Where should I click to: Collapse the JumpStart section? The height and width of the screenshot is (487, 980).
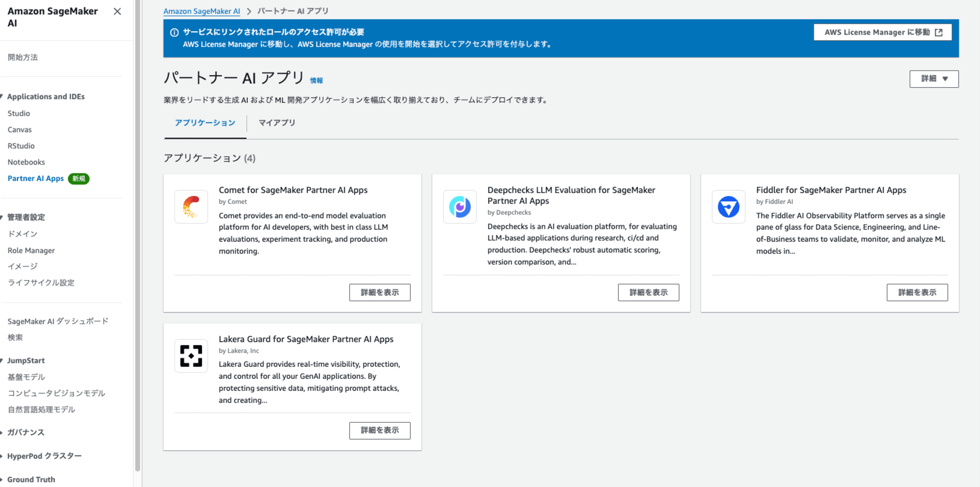pyautogui.click(x=2, y=361)
